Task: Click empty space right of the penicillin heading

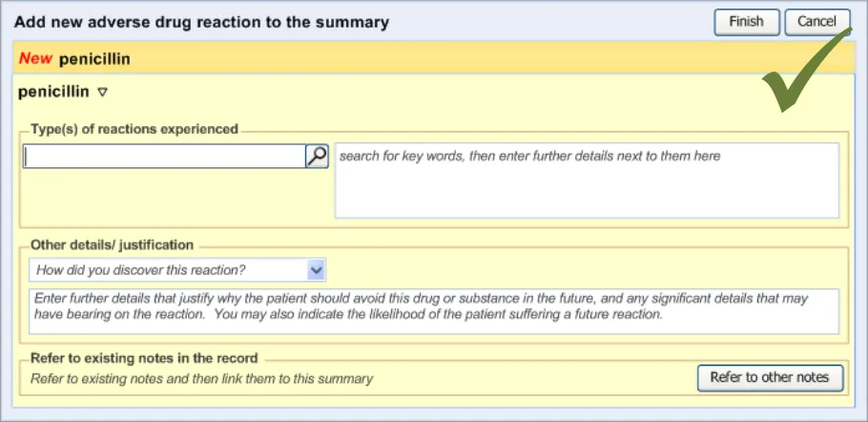Action: [x=429, y=93]
